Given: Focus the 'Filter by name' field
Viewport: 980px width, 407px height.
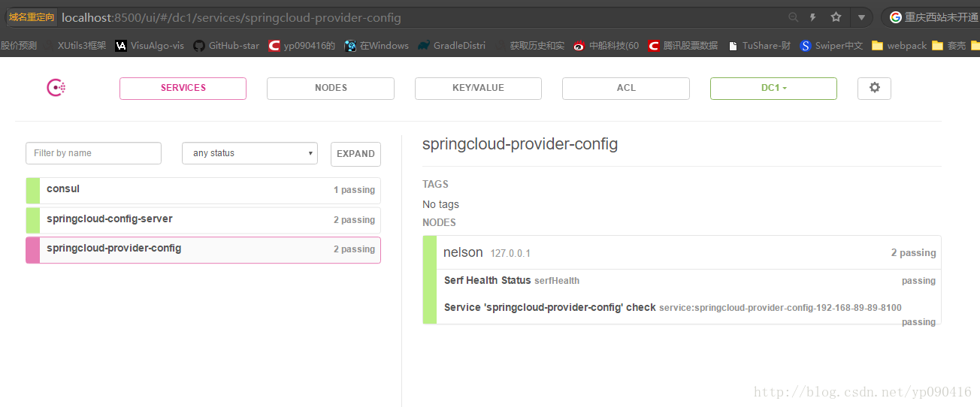Looking at the screenshot, I should point(93,153).
